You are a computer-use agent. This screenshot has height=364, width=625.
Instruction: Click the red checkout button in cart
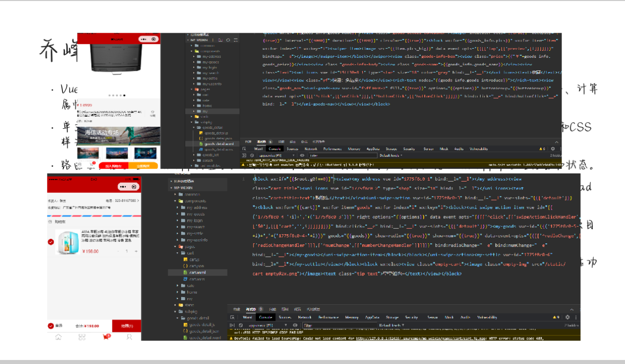pyautogui.click(x=126, y=326)
